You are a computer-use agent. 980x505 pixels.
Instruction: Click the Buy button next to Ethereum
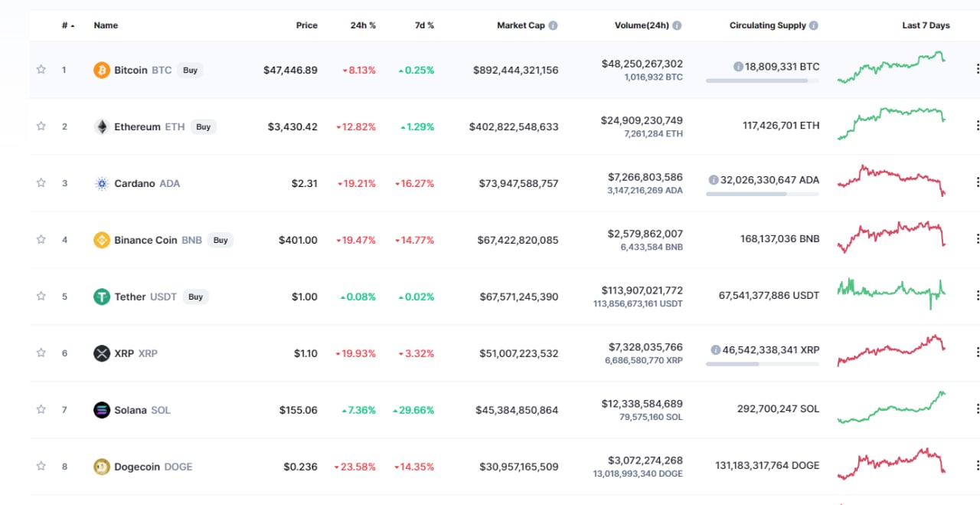click(203, 126)
